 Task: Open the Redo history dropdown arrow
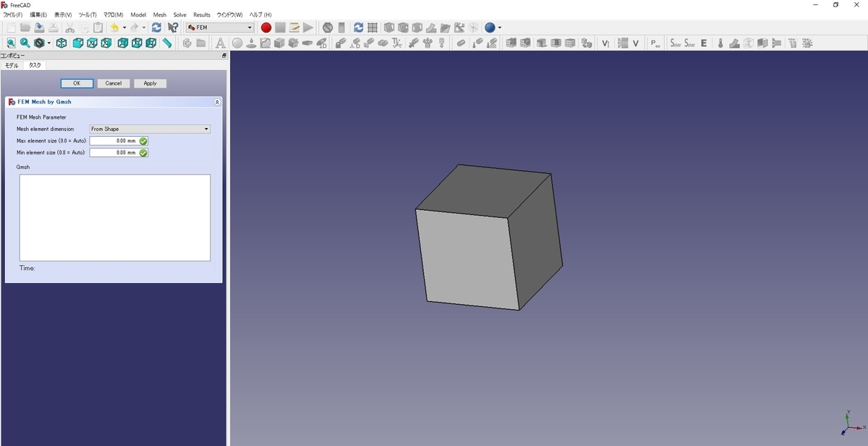click(143, 28)
